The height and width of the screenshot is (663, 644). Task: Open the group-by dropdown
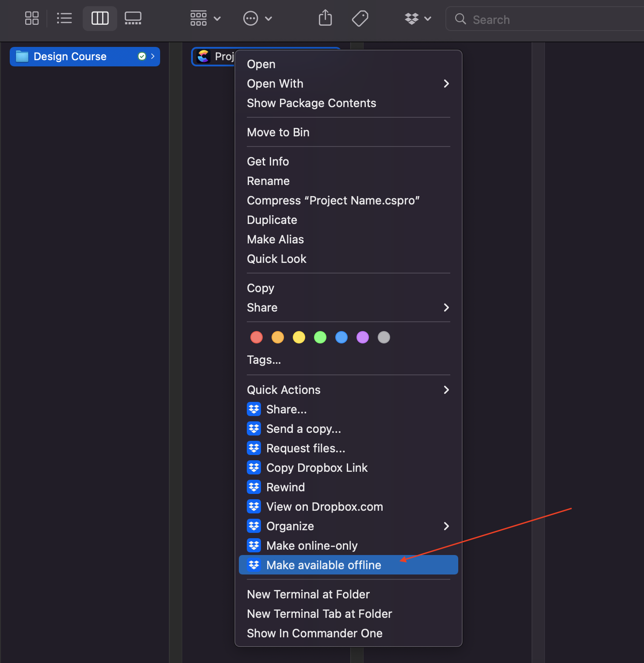[x=205, y=19]
